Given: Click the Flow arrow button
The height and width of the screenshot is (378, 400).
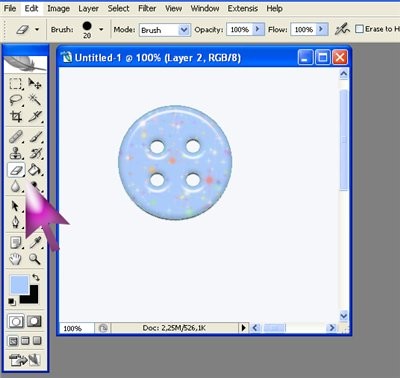Looking at the screenshot, I should 321,29.
